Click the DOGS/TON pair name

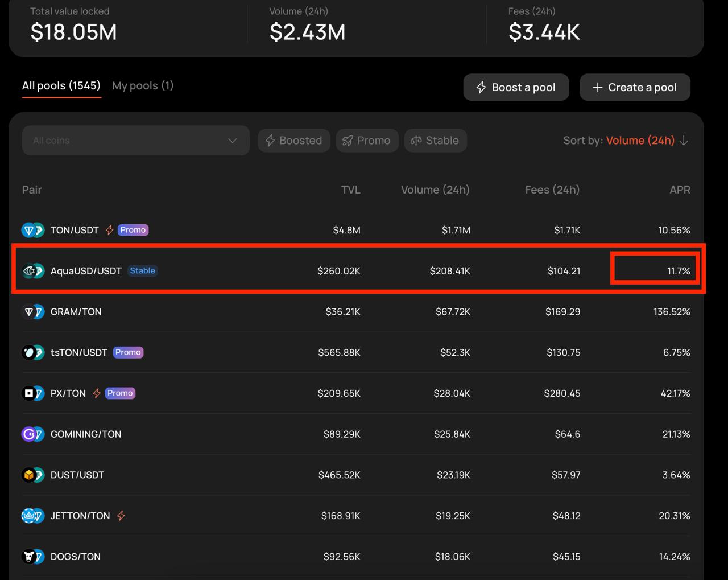76,557
